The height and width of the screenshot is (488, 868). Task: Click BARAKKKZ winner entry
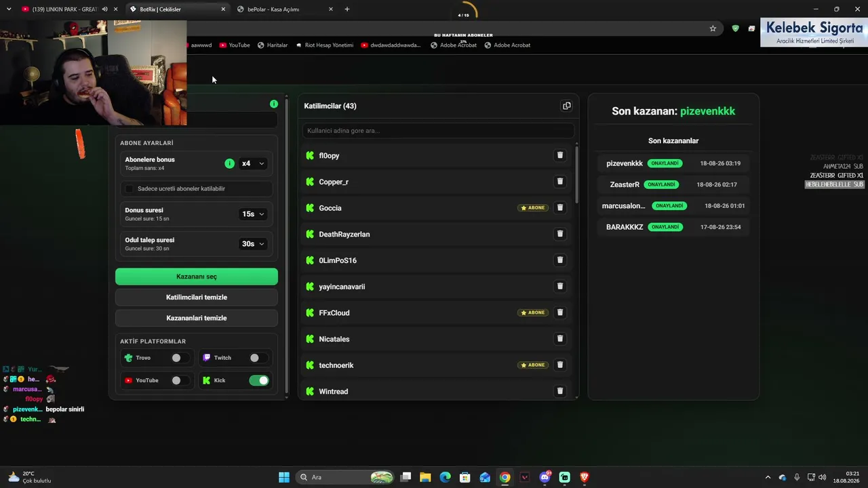pos(625,227)
